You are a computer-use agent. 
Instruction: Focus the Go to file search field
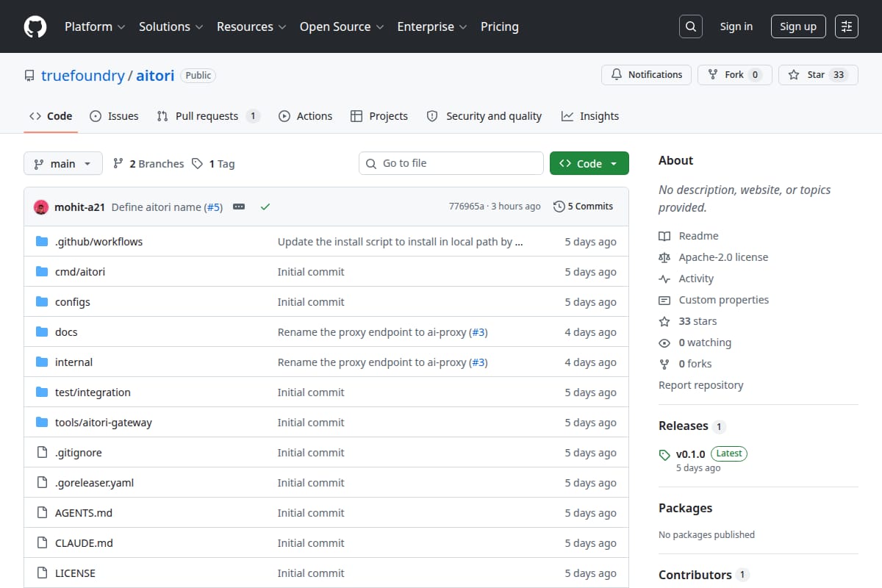(451, 163)
